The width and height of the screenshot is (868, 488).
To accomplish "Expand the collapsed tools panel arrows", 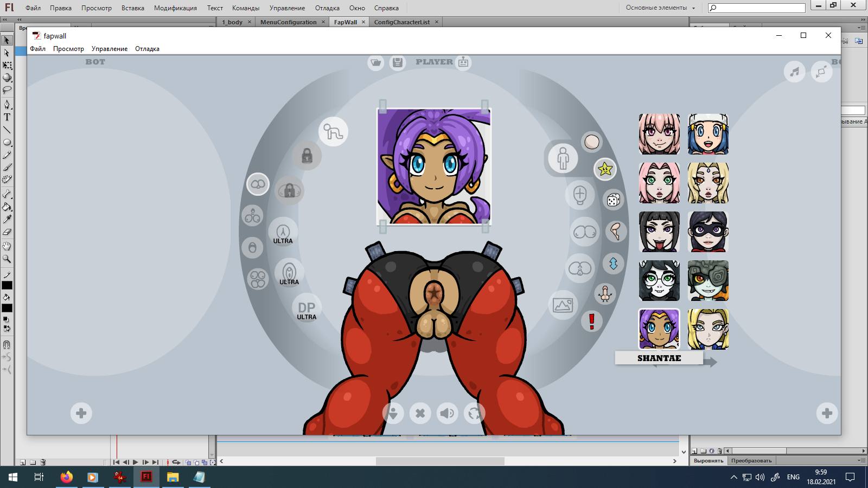I will coord(5,20).
